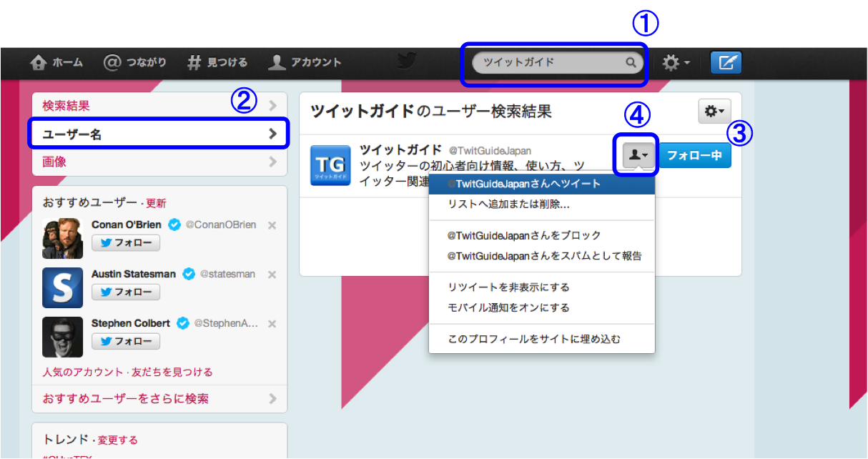Select the 検索結果 sidebar tab

[159, 106]
